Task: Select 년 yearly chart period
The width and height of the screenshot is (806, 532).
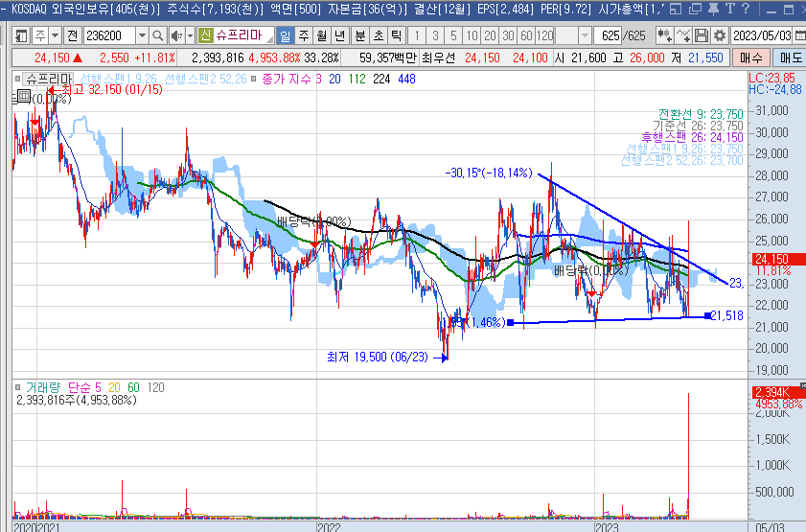Action: [340, 36]
